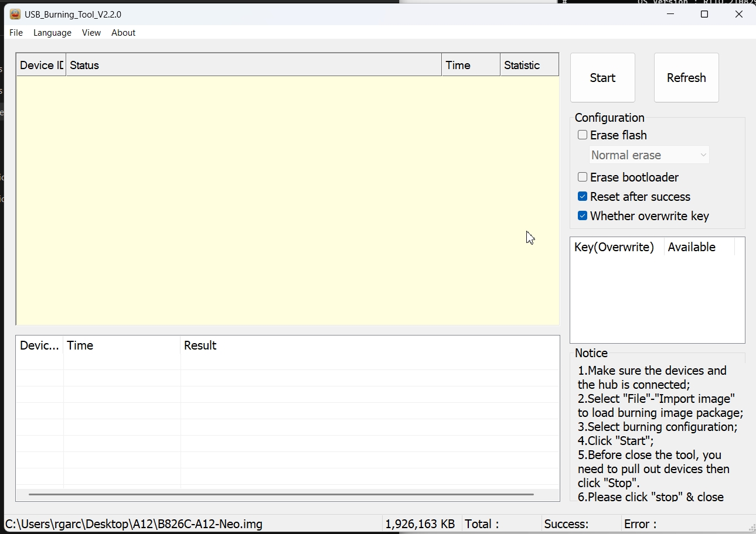Enable the Erase flash checkbox
The image size is (756, 534).
(583, 135)
